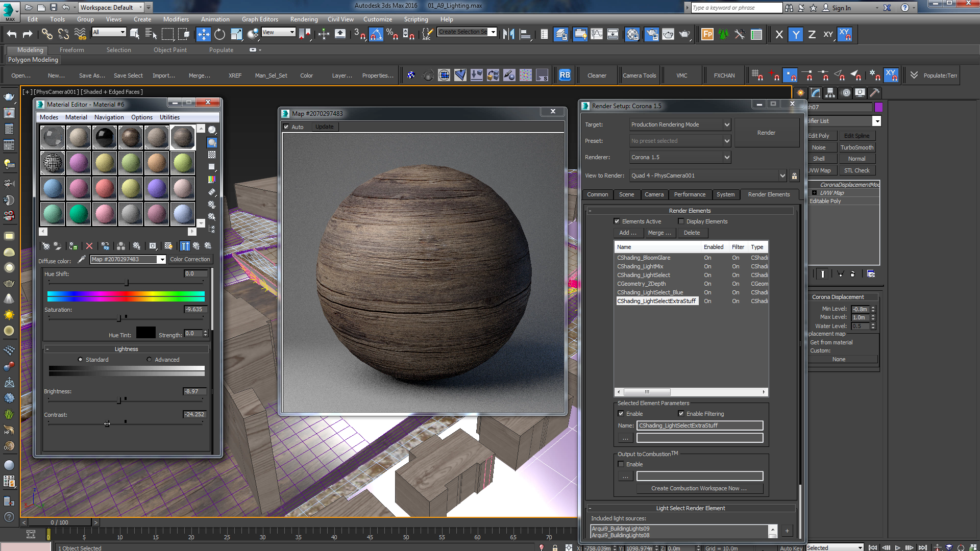Click the FP orange toolbar icon
Image resolution: width=980 pixels, height=551 pixels.
click(707, 34)
